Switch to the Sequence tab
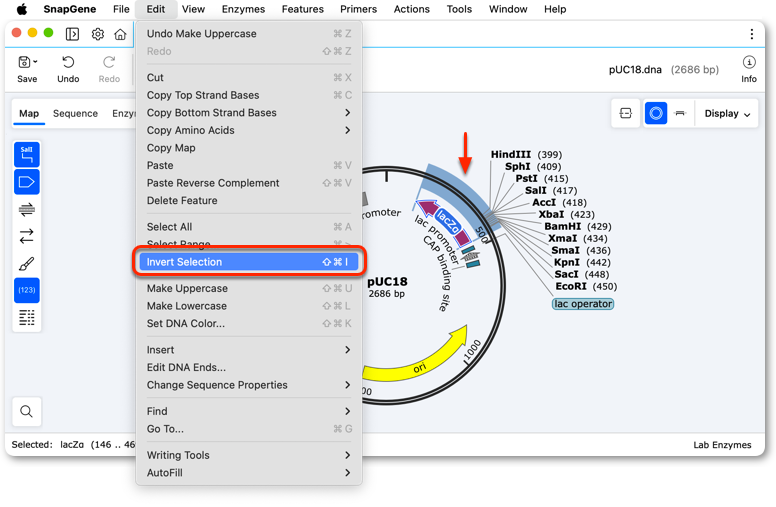Image resolution: width=776 pixels, height=507 pixels. (75, 113)
